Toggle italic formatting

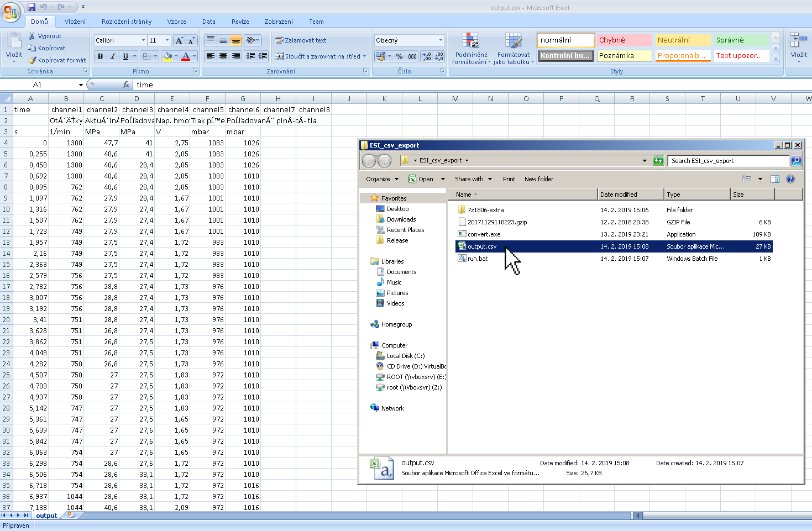[x=113, y=56]
